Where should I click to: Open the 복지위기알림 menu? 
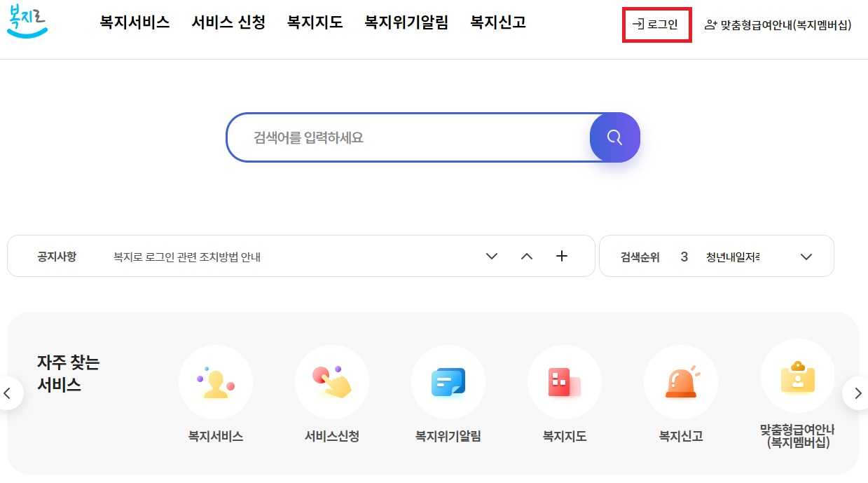406,22
